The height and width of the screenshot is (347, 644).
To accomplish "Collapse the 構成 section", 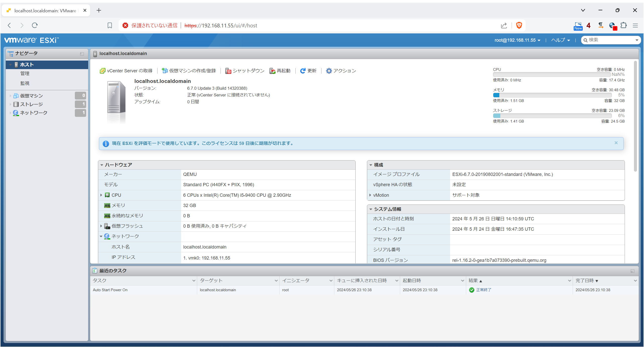I will (371, 165).
